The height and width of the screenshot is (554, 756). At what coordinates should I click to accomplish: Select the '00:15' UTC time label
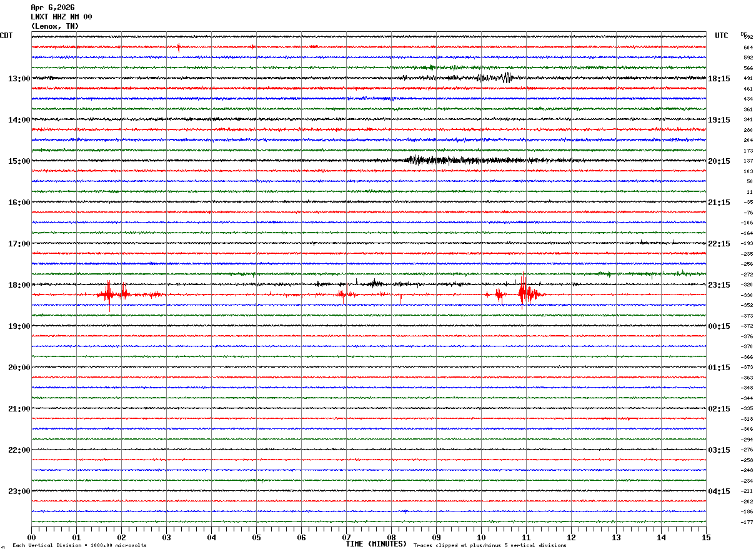(719, 326)
